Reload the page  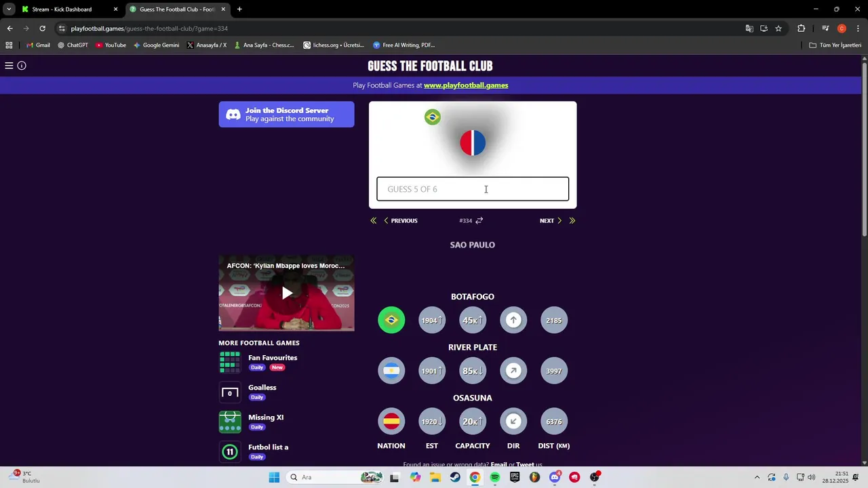pyautogui.click(x=42, y=28)
